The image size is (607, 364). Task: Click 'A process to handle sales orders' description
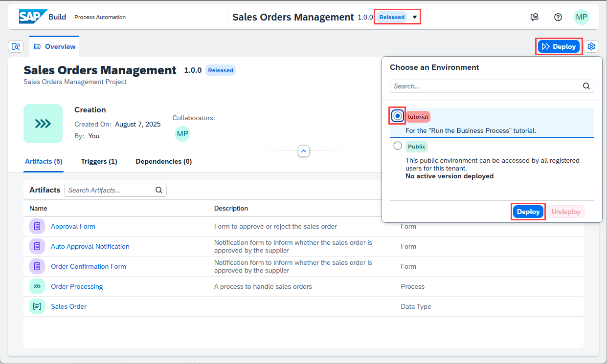tap(263, 286)
